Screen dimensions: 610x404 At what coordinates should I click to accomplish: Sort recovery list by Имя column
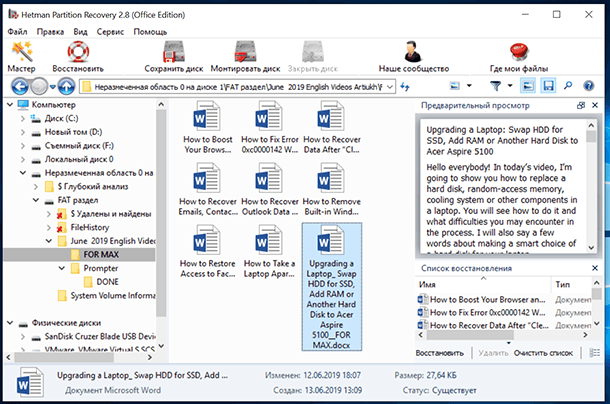pyautogui.click(x=484, y=285)
